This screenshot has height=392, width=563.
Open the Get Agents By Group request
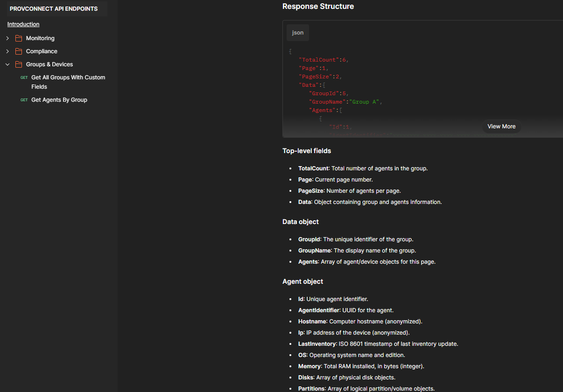[x=59, y=100]
